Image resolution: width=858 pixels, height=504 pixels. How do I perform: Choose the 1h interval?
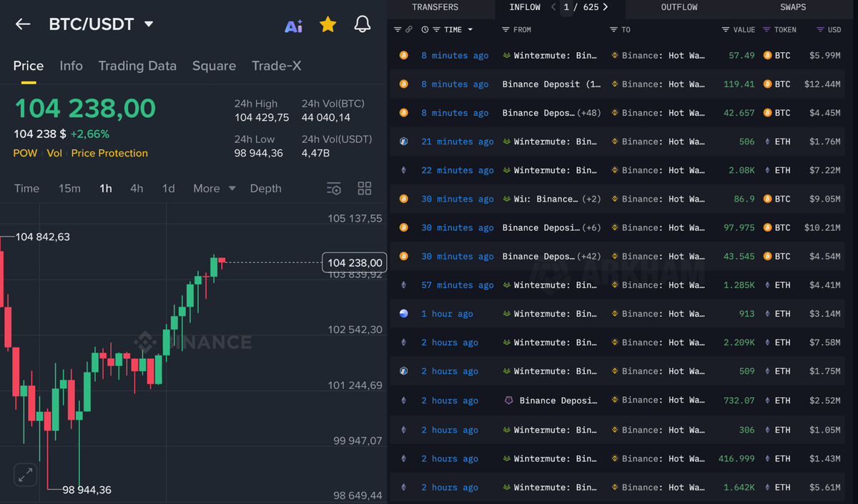(x=106, y=189)
